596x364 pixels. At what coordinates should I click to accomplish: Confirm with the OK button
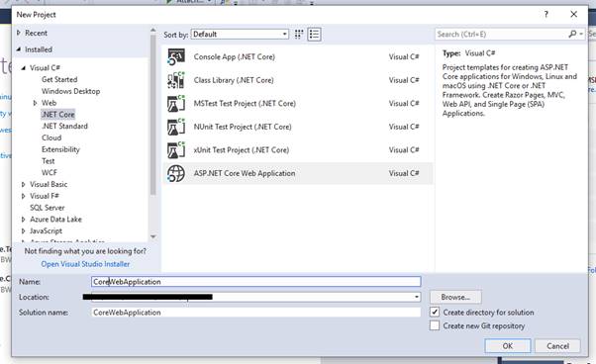coord(508,346)
